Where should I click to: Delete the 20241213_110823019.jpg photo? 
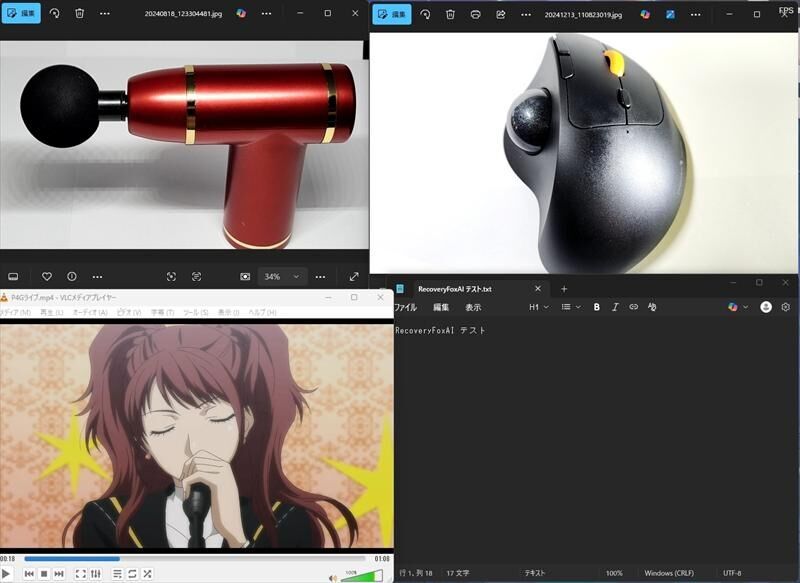pyautogui.click(x=450, y=14)
